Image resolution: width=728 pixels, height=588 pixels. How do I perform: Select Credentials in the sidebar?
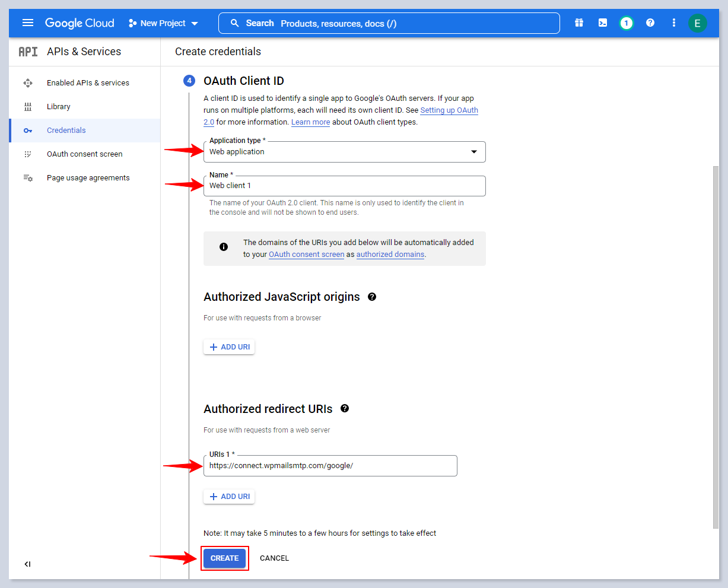point(85,131)
